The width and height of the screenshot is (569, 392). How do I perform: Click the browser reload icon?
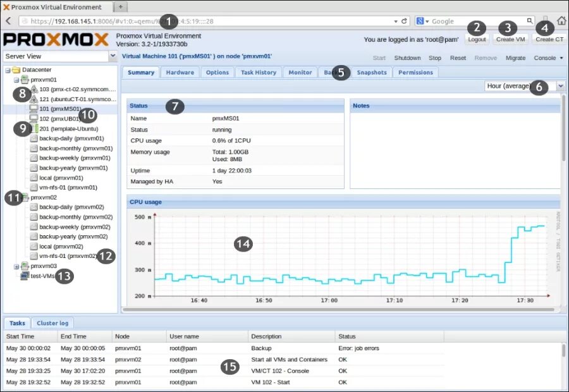(x=404, y=21)
